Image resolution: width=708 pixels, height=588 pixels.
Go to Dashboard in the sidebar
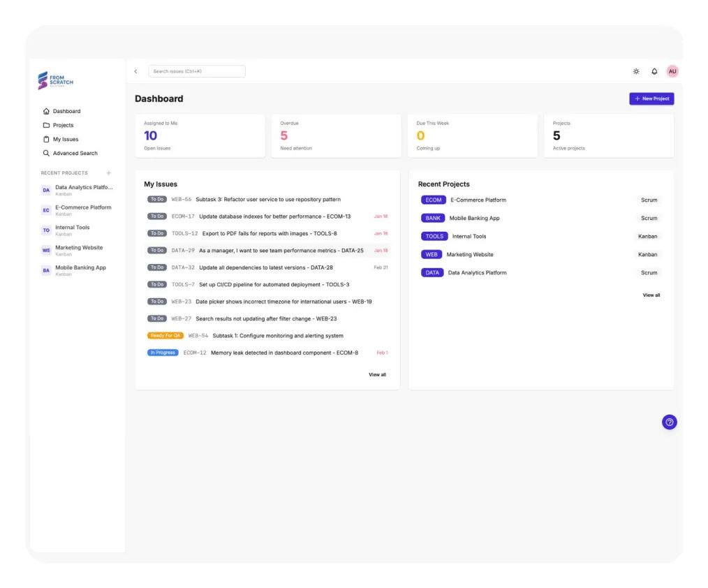pyautogui.click(x=66, y=111)
